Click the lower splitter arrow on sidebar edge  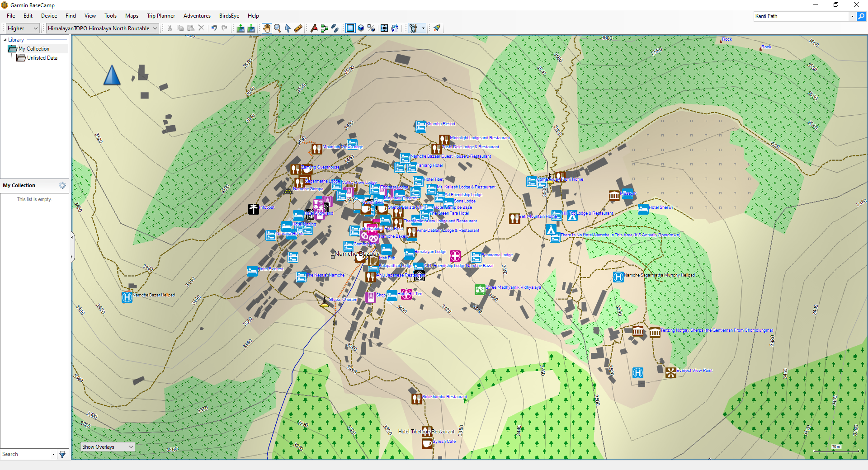[71, 257]
